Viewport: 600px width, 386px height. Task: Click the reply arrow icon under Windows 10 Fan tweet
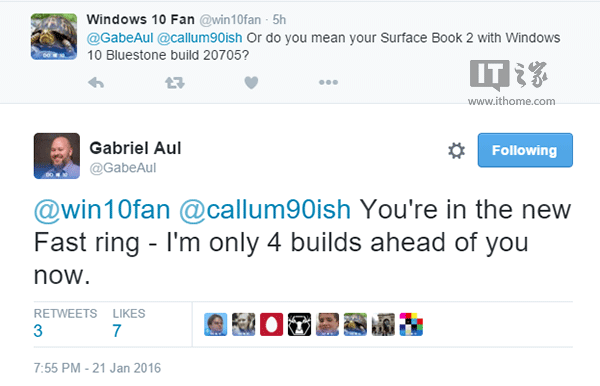click(x=96, y=82)
